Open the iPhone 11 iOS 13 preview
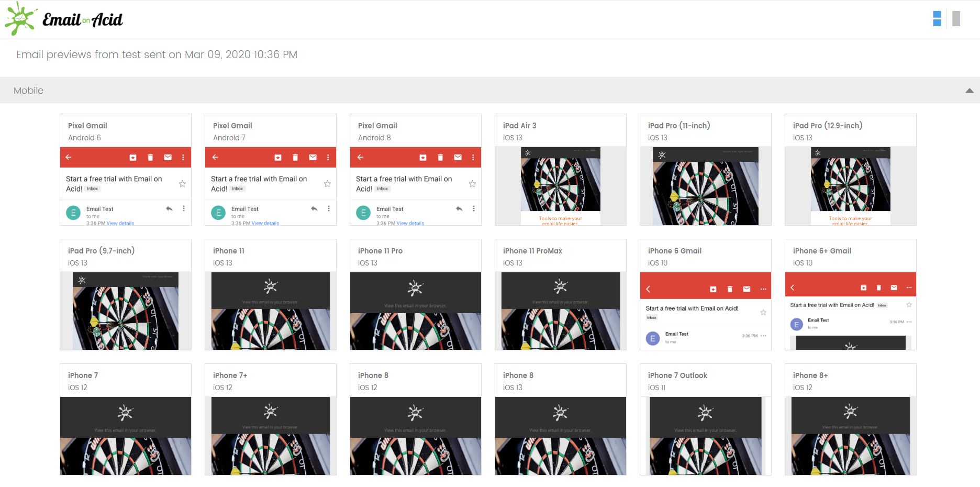Viewport: 980px width, 487px height. click(x=271, y=294)
